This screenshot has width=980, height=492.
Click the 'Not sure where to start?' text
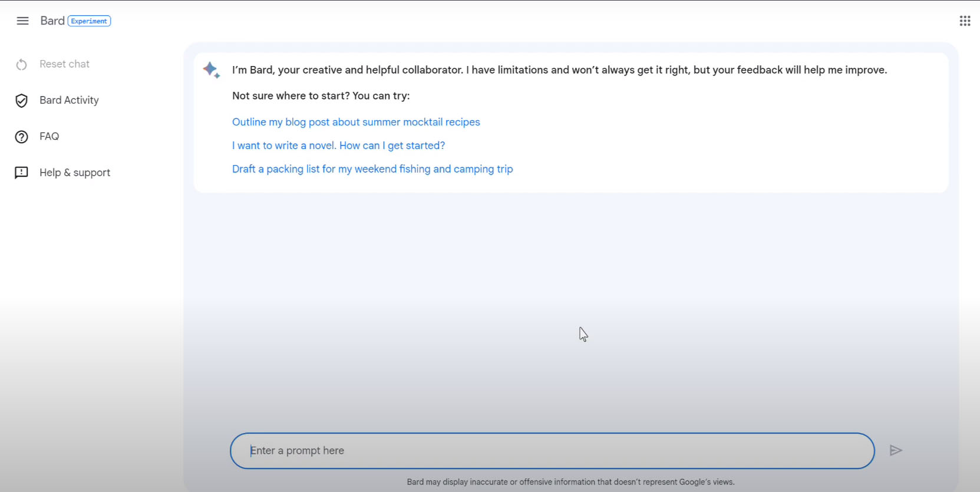point(321,96)
